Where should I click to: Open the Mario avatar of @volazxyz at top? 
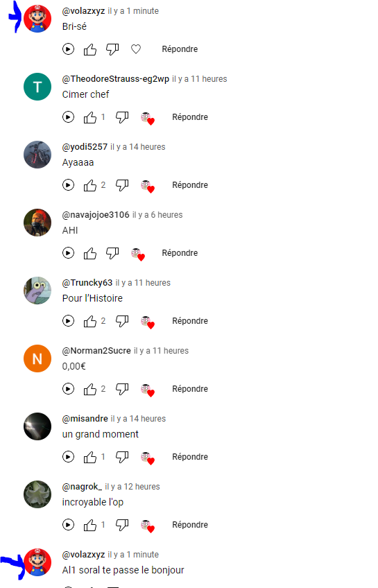coord(37,19)
